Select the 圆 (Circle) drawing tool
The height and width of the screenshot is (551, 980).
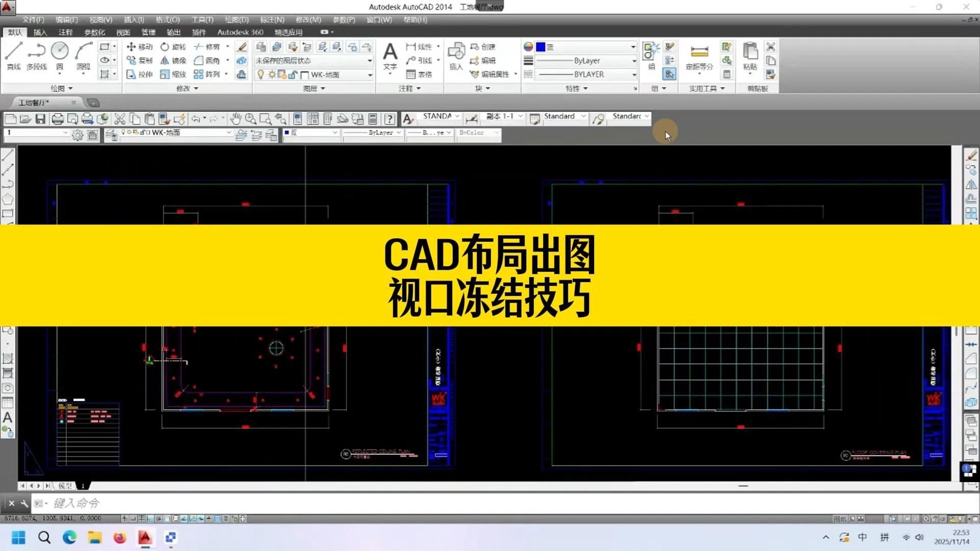pyautogui.click(x=59, y=51)
